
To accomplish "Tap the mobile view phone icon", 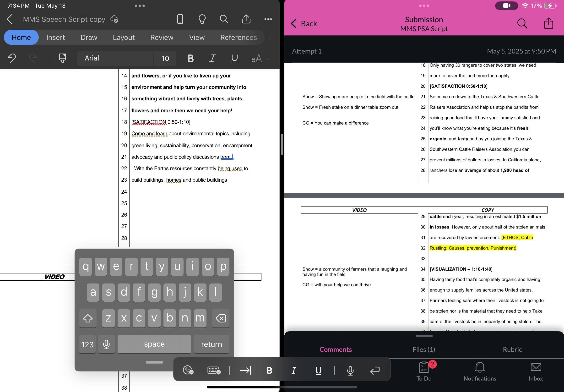I will (180, 19).
